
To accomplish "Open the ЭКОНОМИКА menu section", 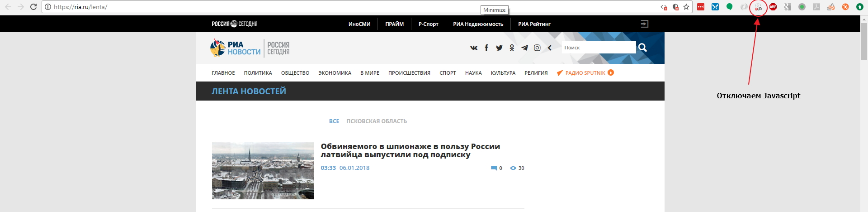I will point(335,73).
